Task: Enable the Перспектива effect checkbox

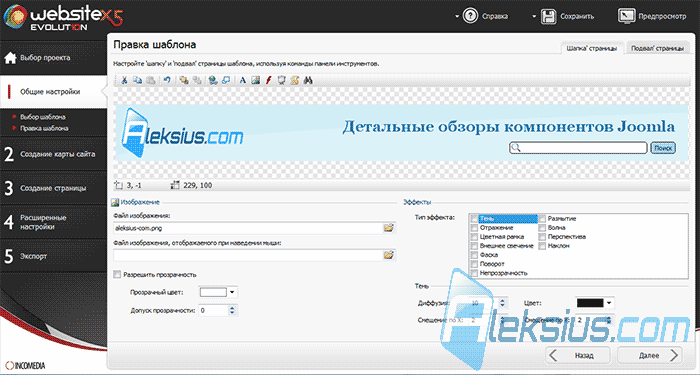Action: coord(542,237)
